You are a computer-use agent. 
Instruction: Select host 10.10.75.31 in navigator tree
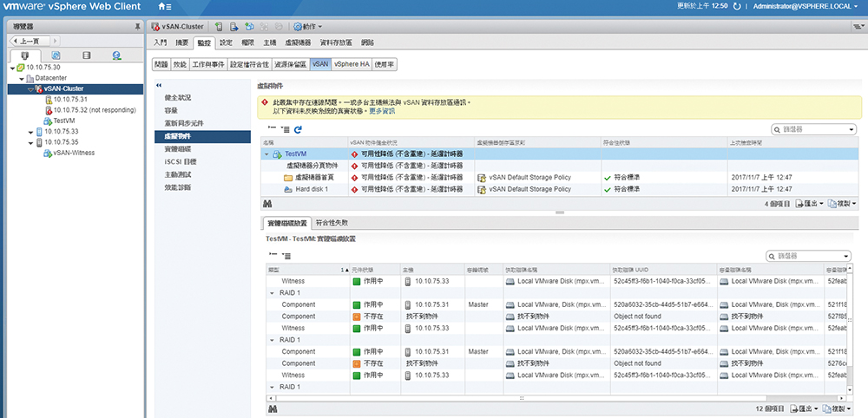click(70, 100)
